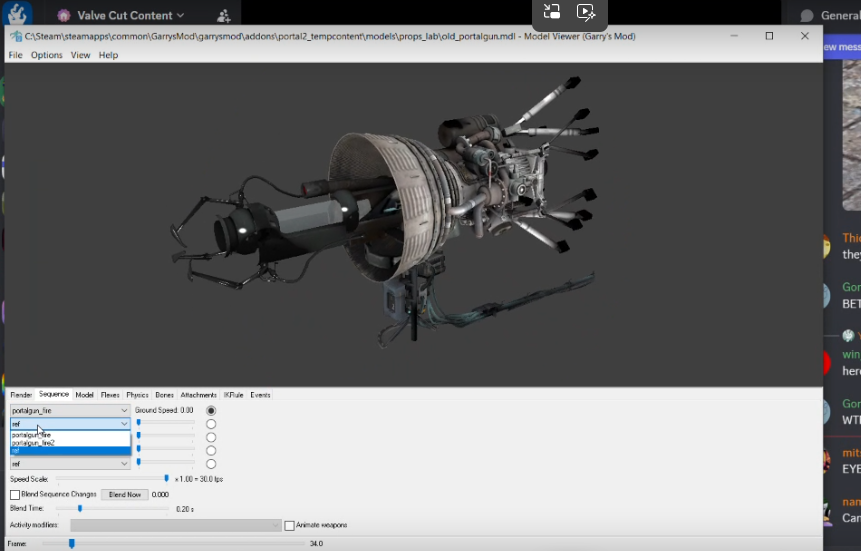Viewport: 861px width, 551px height.
Task: Open the Help menu
Action: pyautogui.click(x=108, y=55)
